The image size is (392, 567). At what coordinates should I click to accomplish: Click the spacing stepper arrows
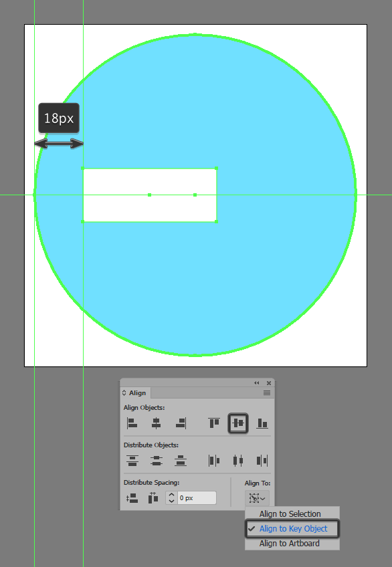[x=172, y=498]
